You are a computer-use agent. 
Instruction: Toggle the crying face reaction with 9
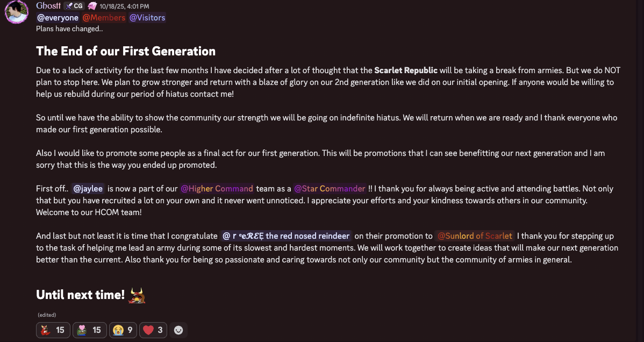tap(123, 330)
